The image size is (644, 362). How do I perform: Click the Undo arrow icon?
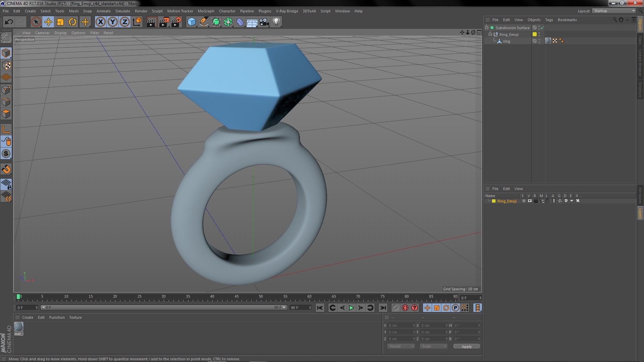pyautogui.click(x=9, y=22)
